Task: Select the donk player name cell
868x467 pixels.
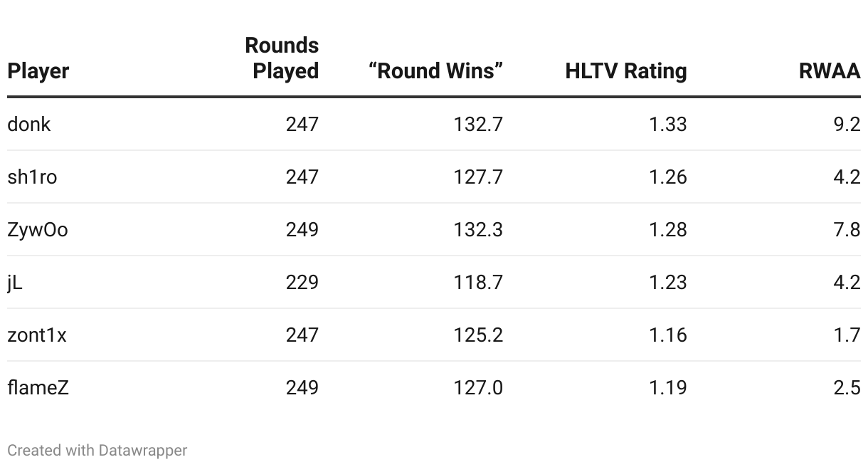Action: (29, 124)
